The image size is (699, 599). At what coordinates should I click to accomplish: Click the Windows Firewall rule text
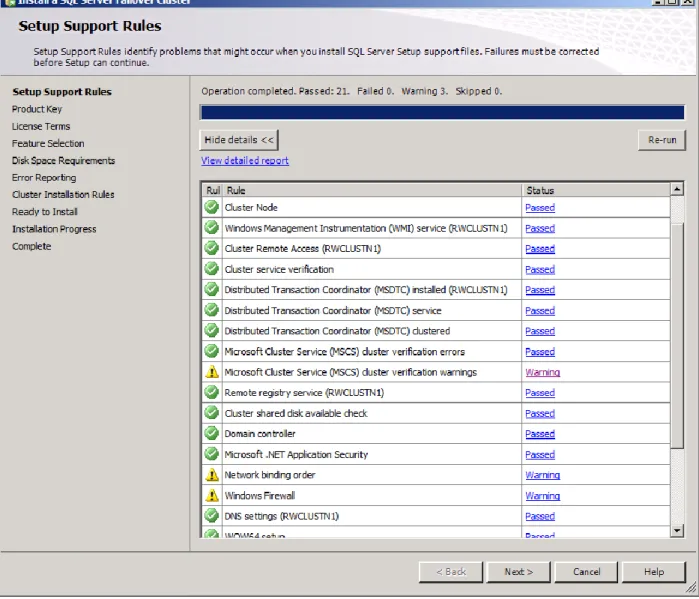(260, 496)
